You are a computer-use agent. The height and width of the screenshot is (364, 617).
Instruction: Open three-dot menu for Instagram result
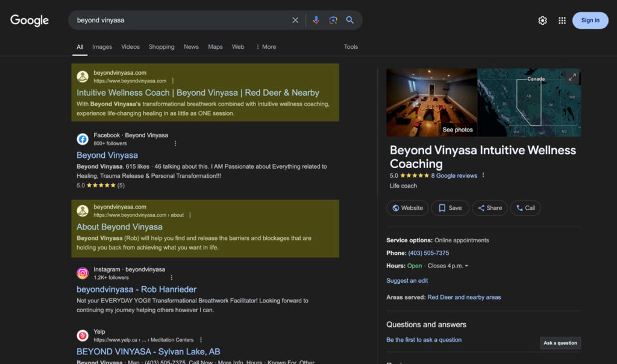(x=172, y=278)
